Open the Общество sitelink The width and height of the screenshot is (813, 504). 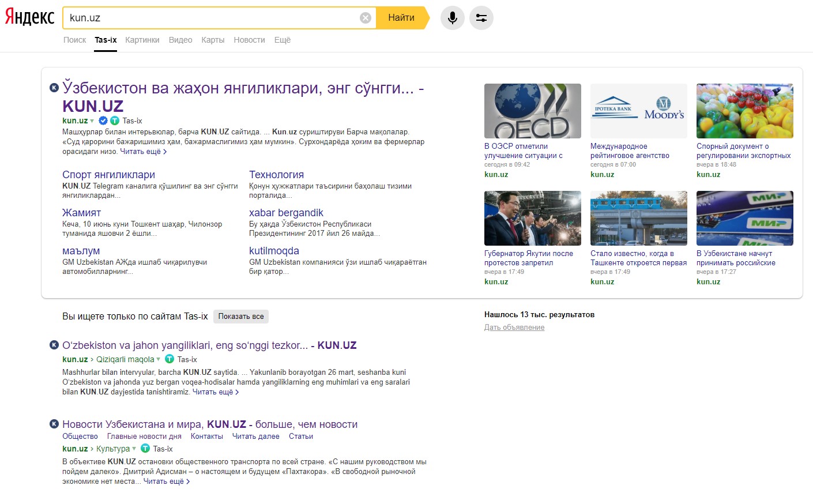(x=80, y=437)
